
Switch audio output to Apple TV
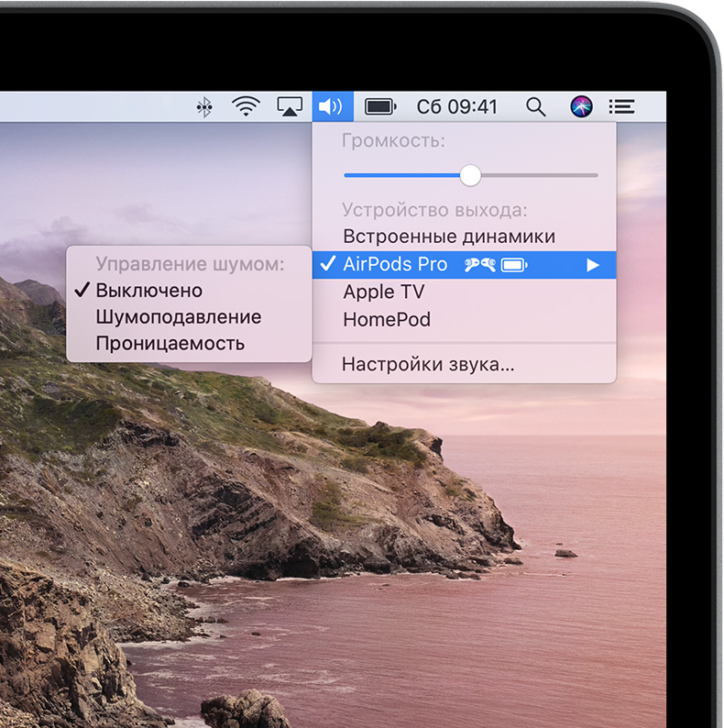click(x=384, y=292)
